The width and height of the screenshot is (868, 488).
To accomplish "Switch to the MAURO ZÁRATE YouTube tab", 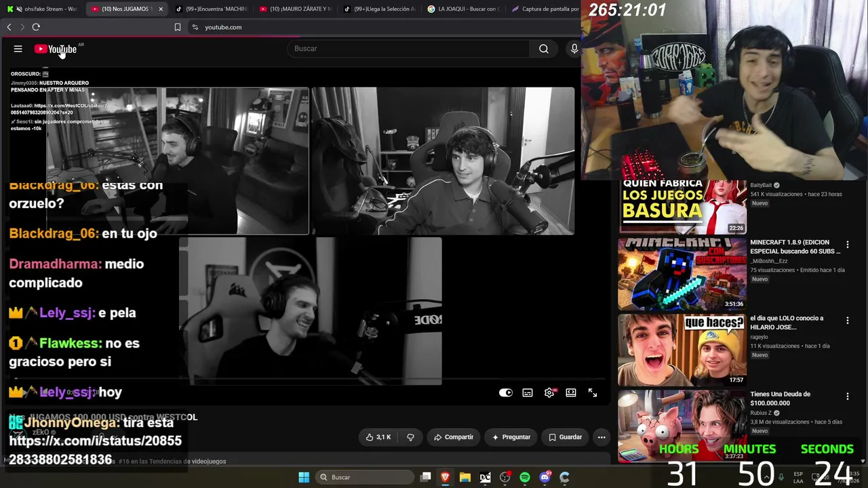I will pyautogui.click(x=296, y=9).
